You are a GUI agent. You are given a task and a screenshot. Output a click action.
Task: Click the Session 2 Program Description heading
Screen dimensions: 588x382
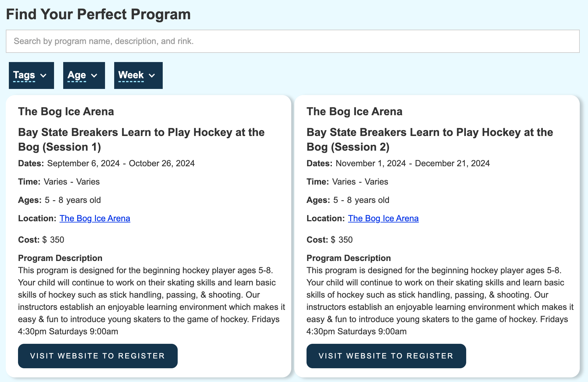click(349, 258)
